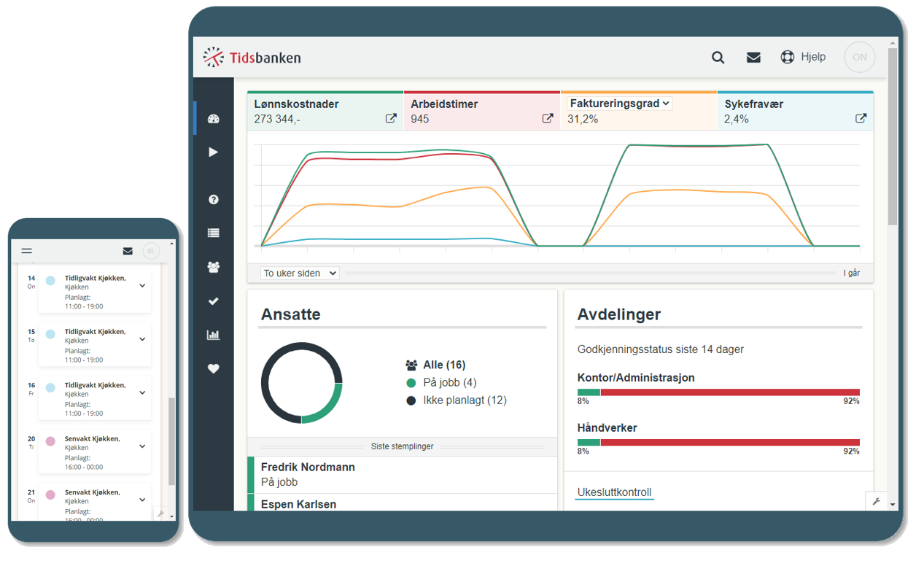Click the I går label
Screen dimensions: 924x566
coord(852,273)
